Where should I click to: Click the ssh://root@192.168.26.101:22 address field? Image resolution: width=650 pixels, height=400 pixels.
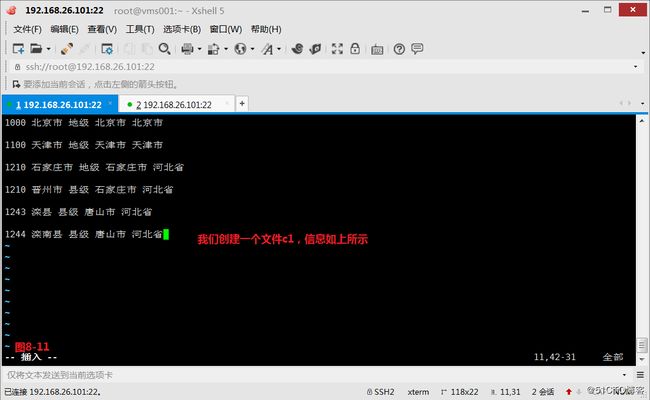(323, 67)
